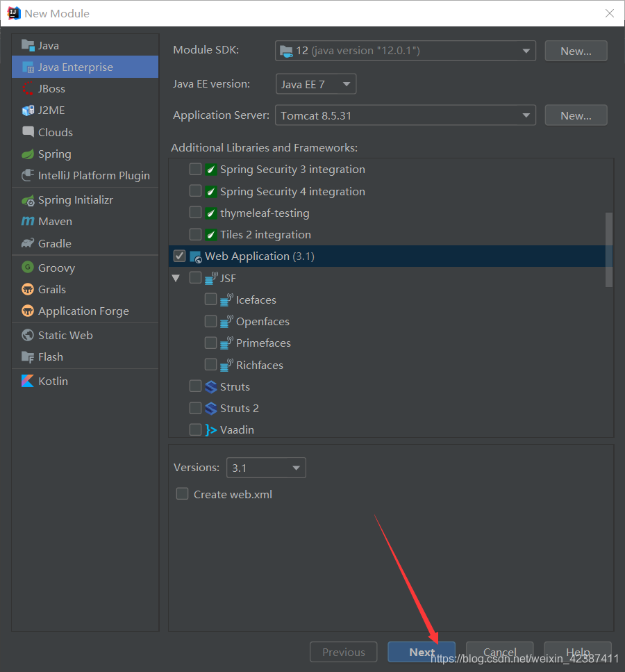Select Java Enterprise module type
Screen dimensions: 625x672
tap(85, 67)
